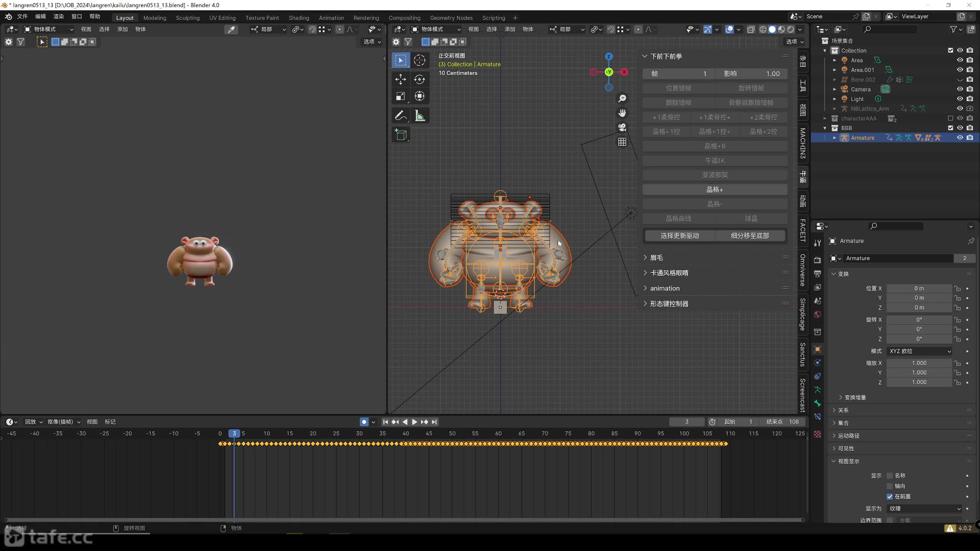Screen dimensions: 980x551
Task: Click the 缩放 X 1.000 value field
Action: tap(919, 363)
